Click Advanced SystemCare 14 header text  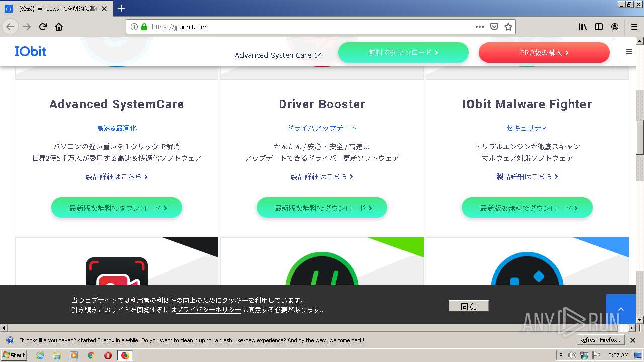[x=279, y=55]
